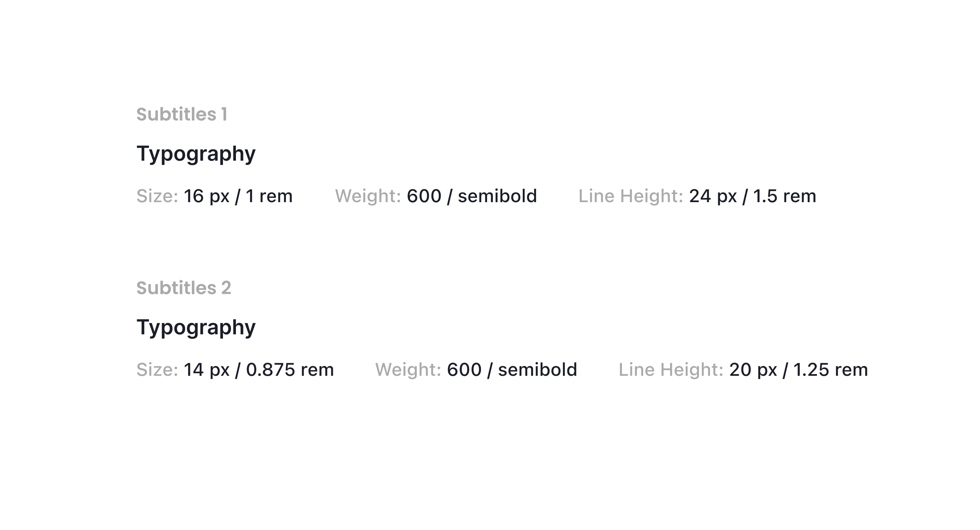
Task: Click the 'Size:' label in Subtitles 1 row
Action: (157, 196)
